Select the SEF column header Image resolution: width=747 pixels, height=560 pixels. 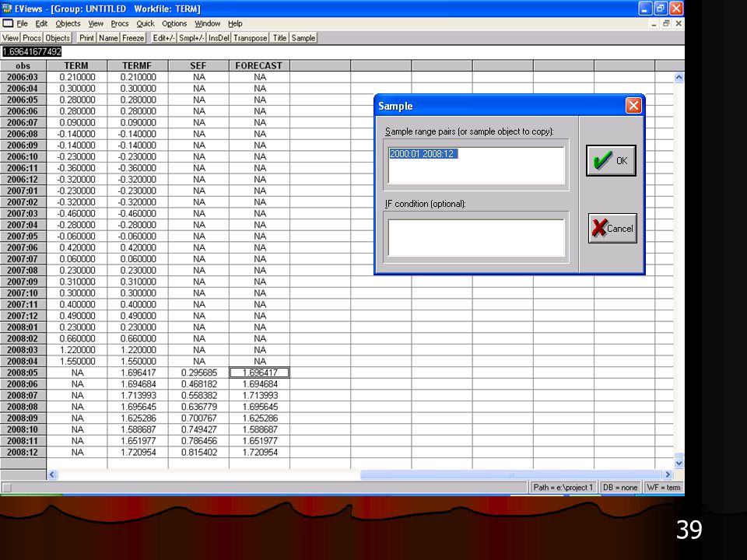pyautogui.click(x=198, y=65)
